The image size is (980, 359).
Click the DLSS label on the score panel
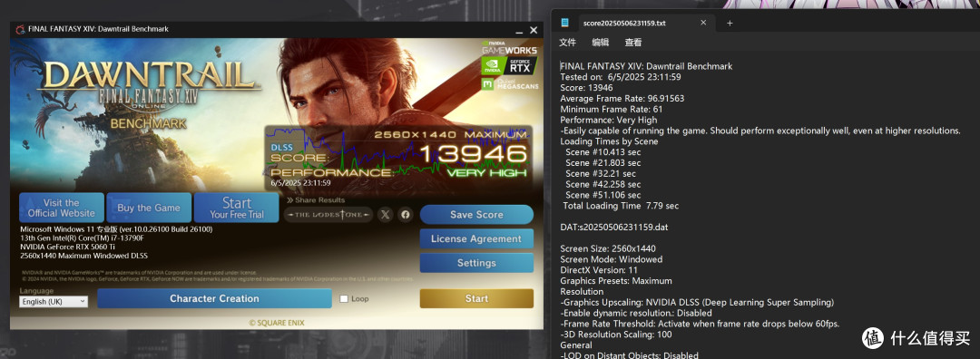281,148
